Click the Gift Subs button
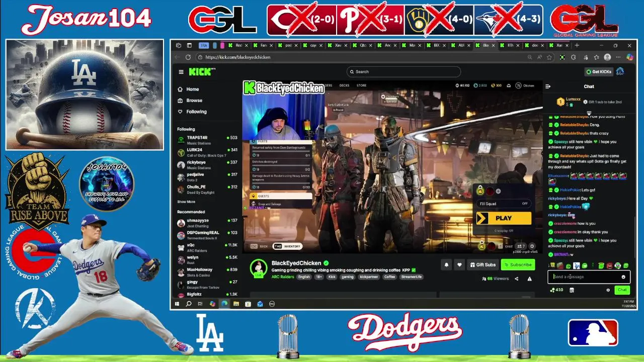The width and height of the screenshot is (644, 362). 482,264
